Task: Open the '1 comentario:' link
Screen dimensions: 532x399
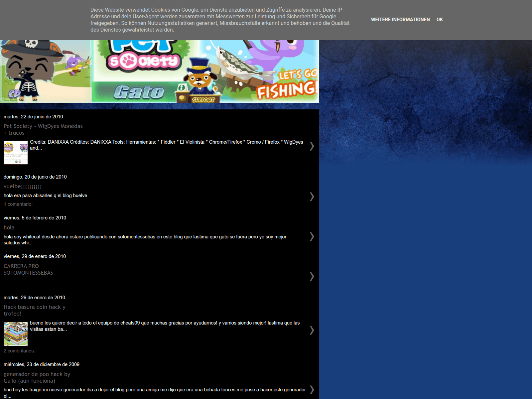Action: [x=18, y=204]
